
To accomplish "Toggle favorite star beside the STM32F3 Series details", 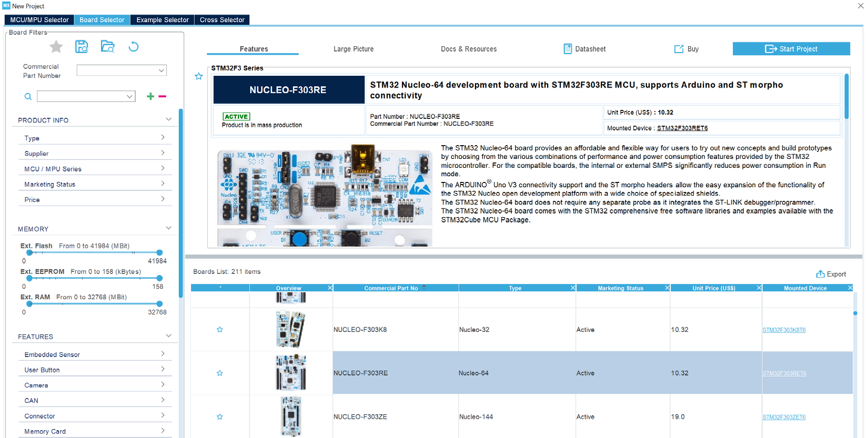I will coord(199,76).
